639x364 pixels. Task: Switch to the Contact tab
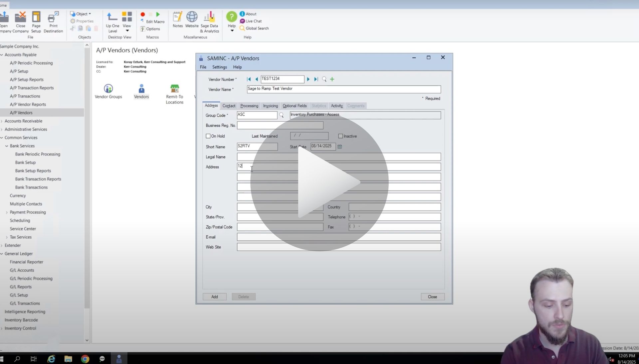[x=229, y=106]
